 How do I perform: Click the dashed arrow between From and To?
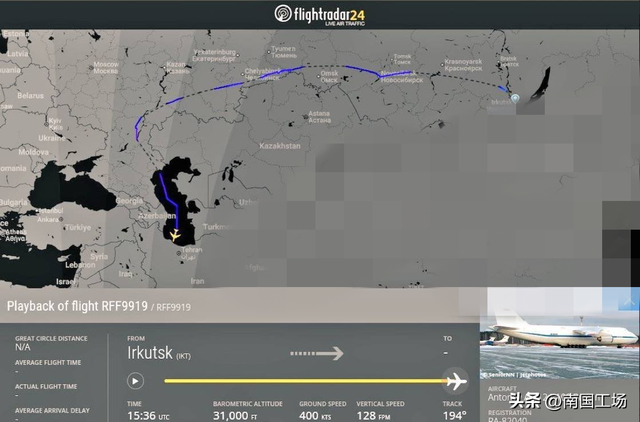(x=317, y=353)
